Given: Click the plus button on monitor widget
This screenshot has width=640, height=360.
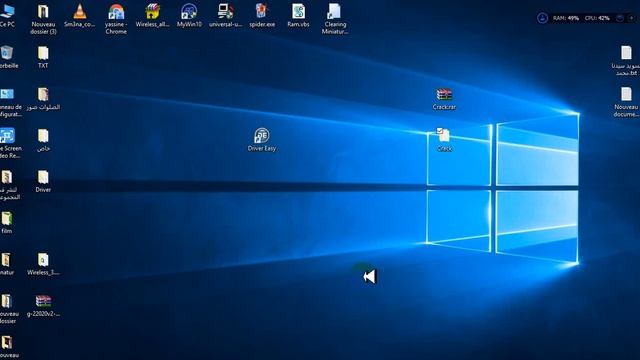Looking at the screenshot, I should 631,18.
